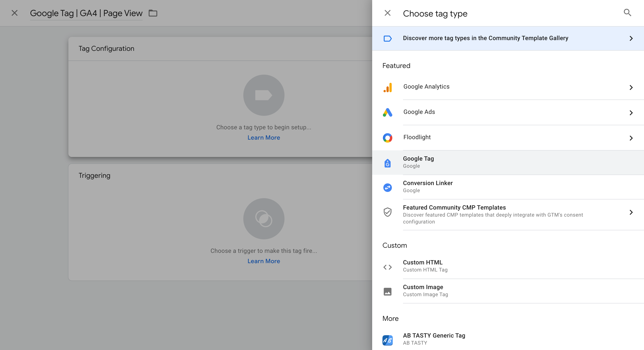Screen dimensions: 644x350
Task: Open the Google Analytics tag category
Action: (x=508, y=87)
